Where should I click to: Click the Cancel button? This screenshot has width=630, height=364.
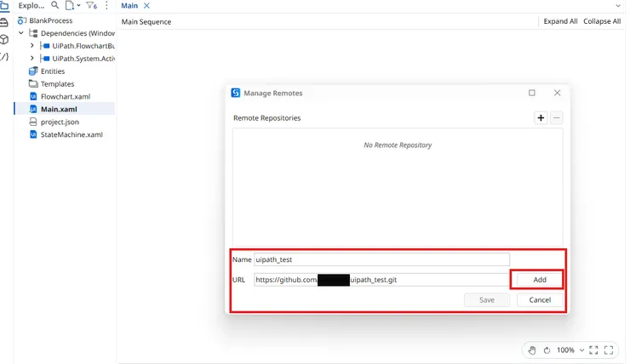point(540,299)
